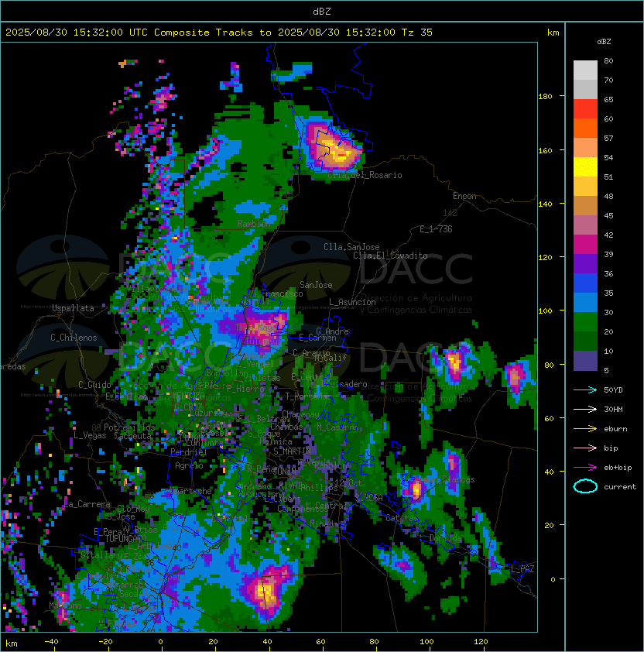Click the magenta eb+bip arrow icon
Screen dimensions: 644x652
coord(585,468)
